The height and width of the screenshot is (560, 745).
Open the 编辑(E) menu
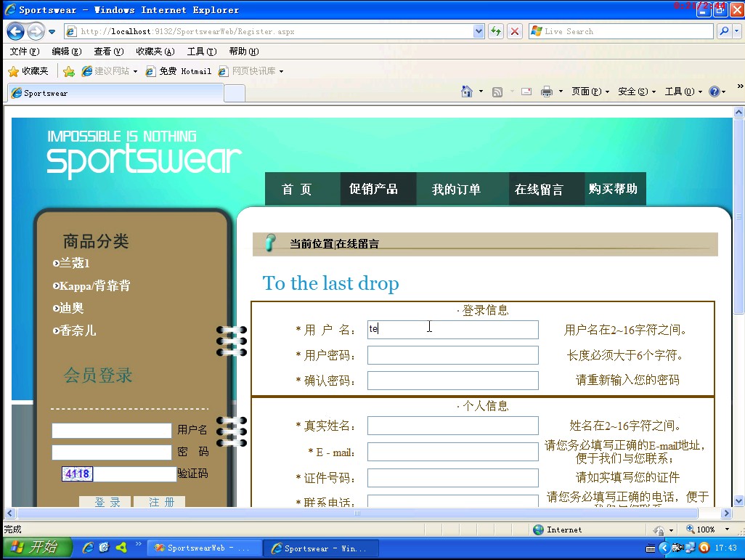(x=67, y=52)
